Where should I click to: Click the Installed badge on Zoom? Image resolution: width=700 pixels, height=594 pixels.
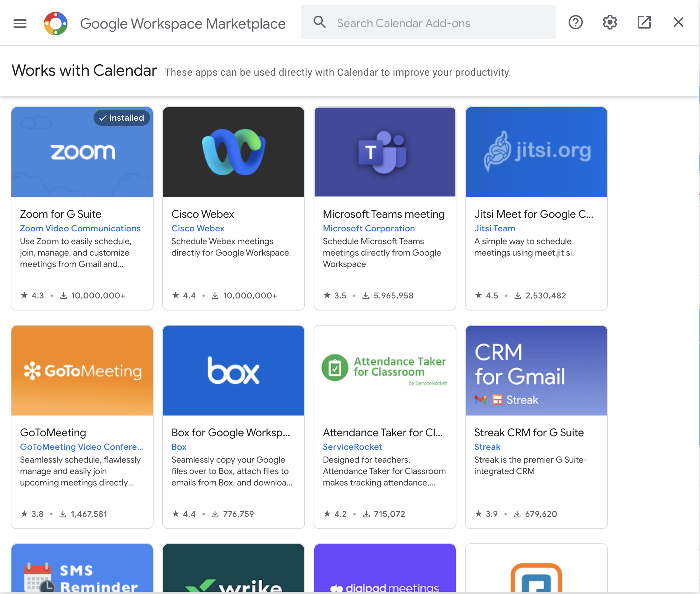pyautogui.click(x=122, y=118)
